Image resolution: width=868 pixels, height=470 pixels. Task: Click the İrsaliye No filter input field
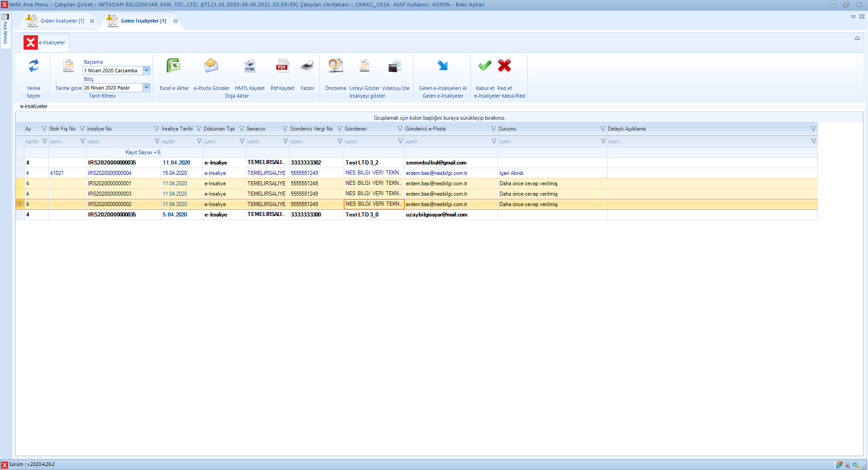click(120, 141)
